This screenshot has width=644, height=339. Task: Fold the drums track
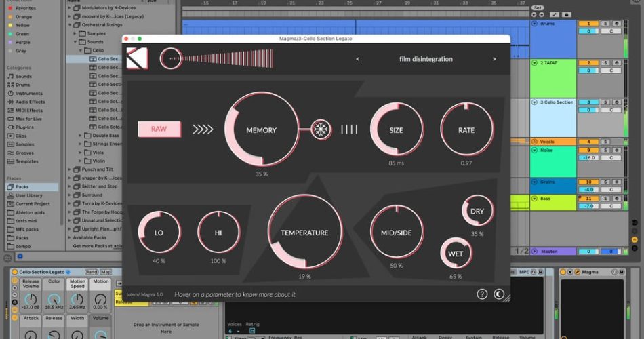pyautogui.click(x=534, y=24)
